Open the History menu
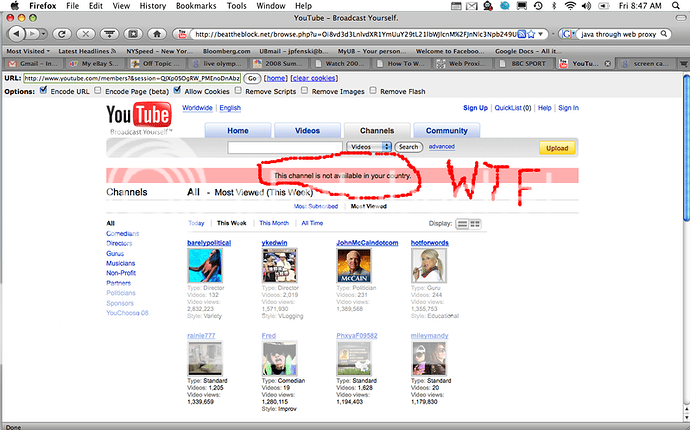The width and height of the screenshot is (690, 430). tap(153, 6)
